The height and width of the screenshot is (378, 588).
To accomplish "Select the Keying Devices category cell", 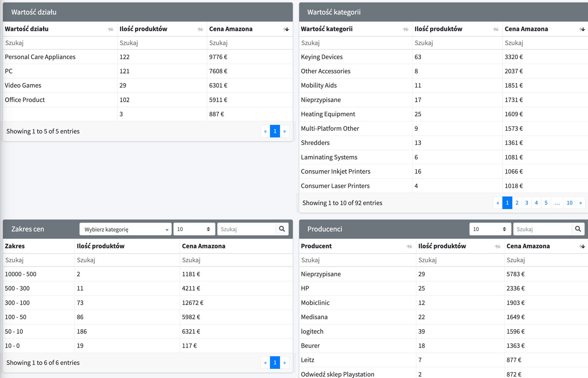I will point(355,57).
